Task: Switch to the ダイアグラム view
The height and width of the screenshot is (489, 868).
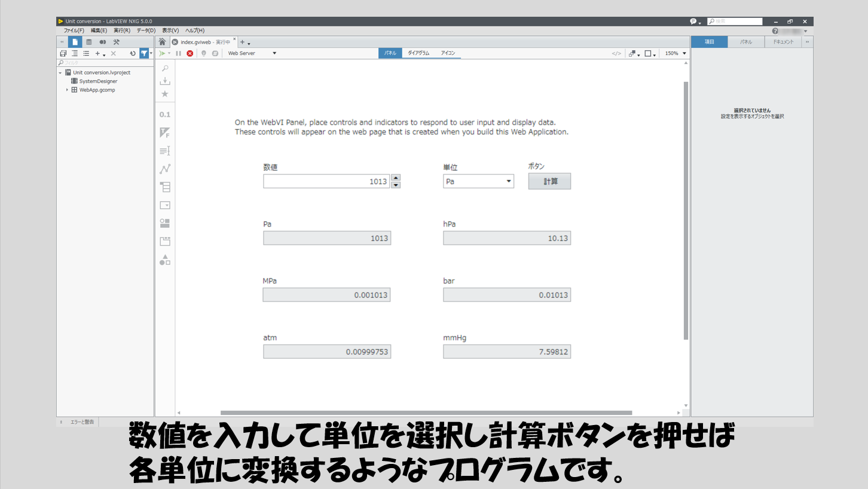Action: (x=418, y=53)
